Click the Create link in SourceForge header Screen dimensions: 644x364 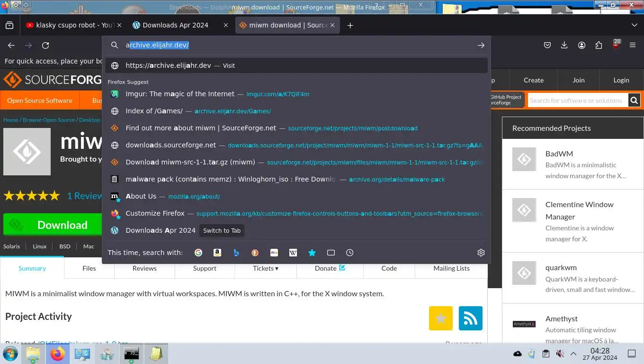click(x=534, y=80)
